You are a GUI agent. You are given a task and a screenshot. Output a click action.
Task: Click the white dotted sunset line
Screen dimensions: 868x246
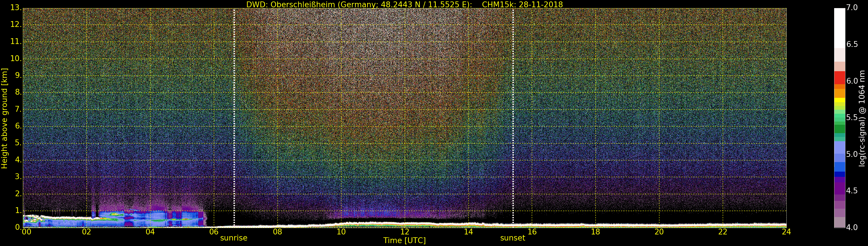pyautogui.click(x=513, y=115)
